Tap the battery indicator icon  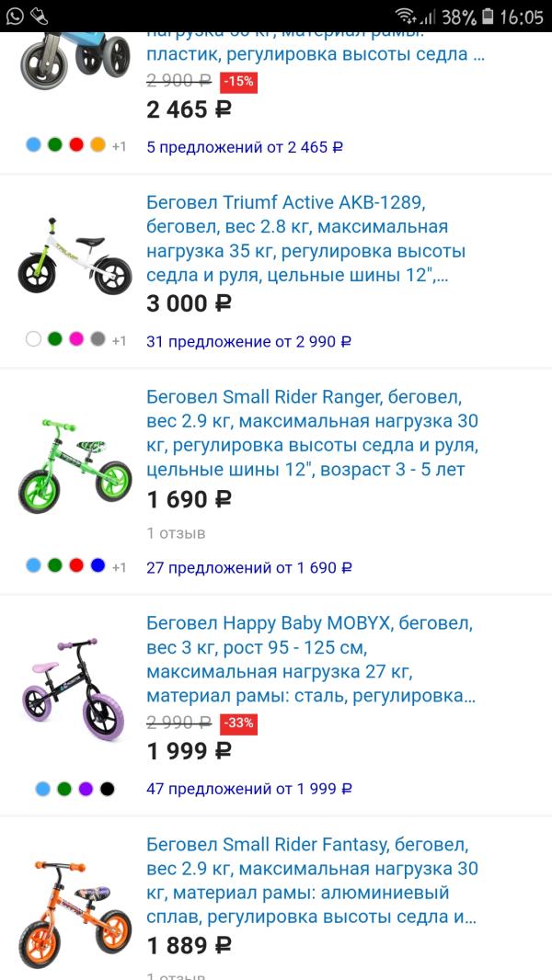point(488,17)
